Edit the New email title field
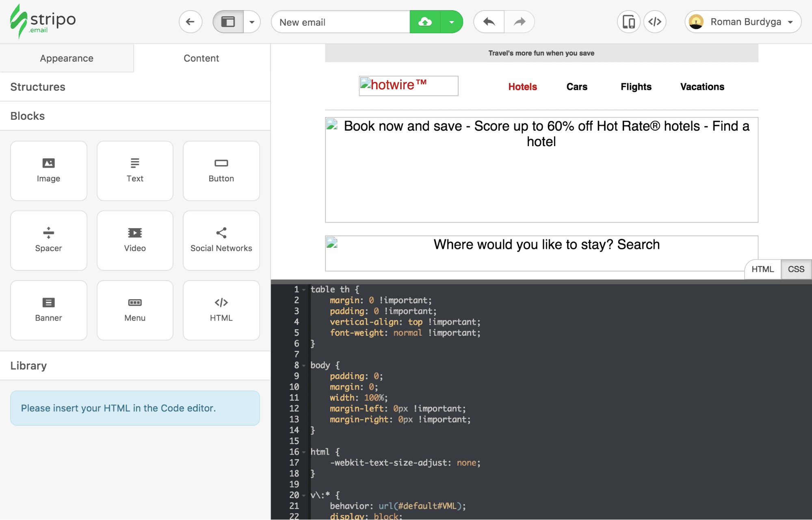The image size is (812, 520). coord(340,22)
